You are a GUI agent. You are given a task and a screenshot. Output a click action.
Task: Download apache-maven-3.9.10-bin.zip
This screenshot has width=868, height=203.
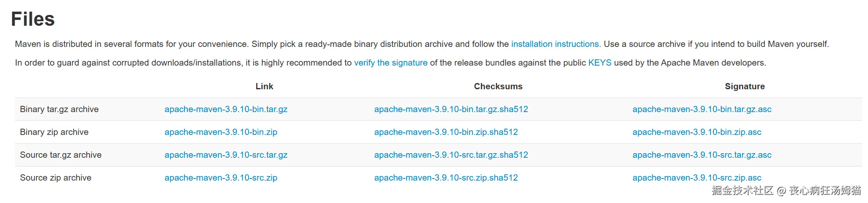[x=221, y=132]
